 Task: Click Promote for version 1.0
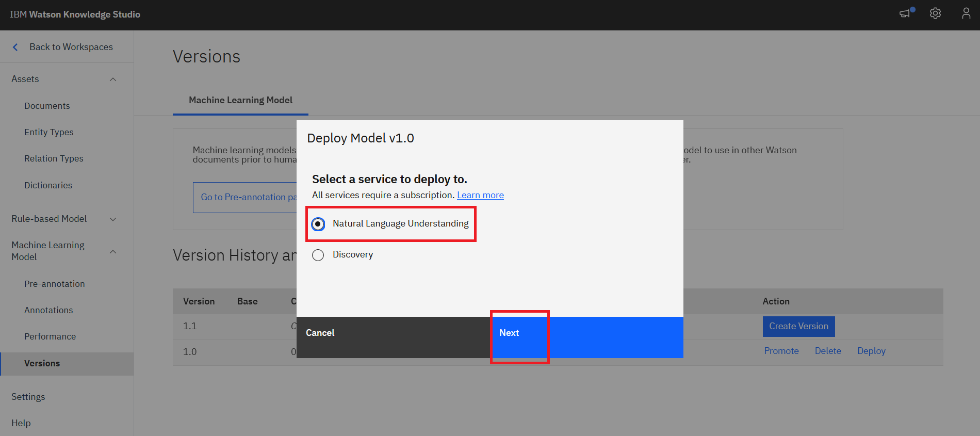point(781,351)
